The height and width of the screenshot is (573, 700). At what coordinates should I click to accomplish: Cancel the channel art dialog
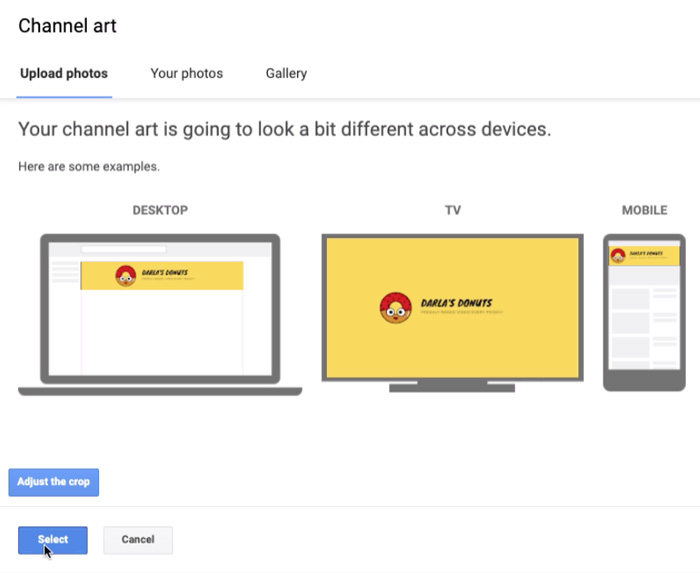138,540
